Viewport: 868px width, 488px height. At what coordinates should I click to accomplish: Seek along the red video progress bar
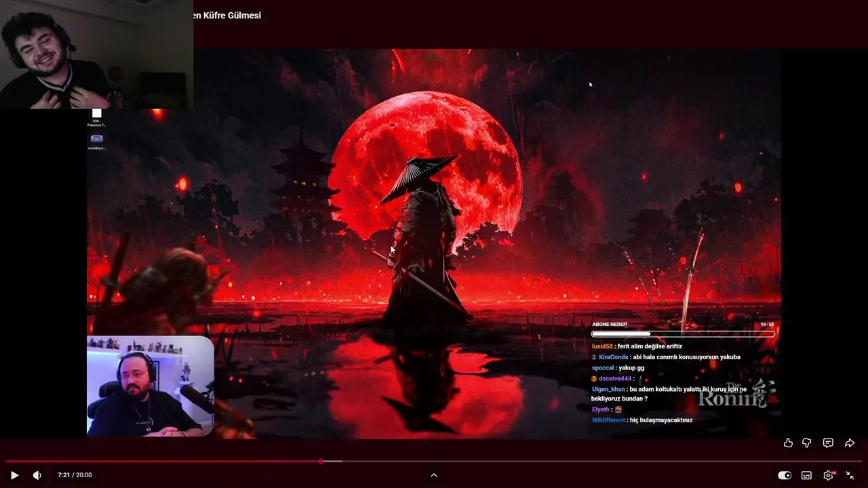pyautogui.click(x=434, y=462)
